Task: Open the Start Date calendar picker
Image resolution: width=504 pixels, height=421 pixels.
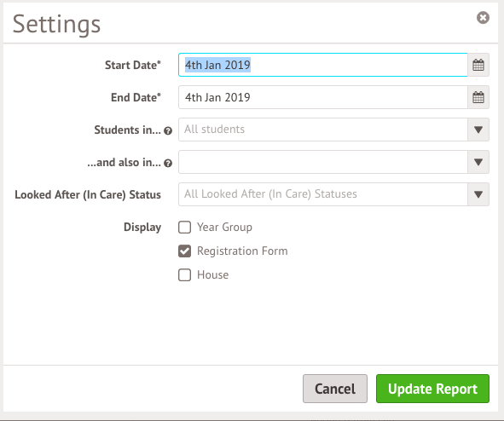Action: click(478, 65)
